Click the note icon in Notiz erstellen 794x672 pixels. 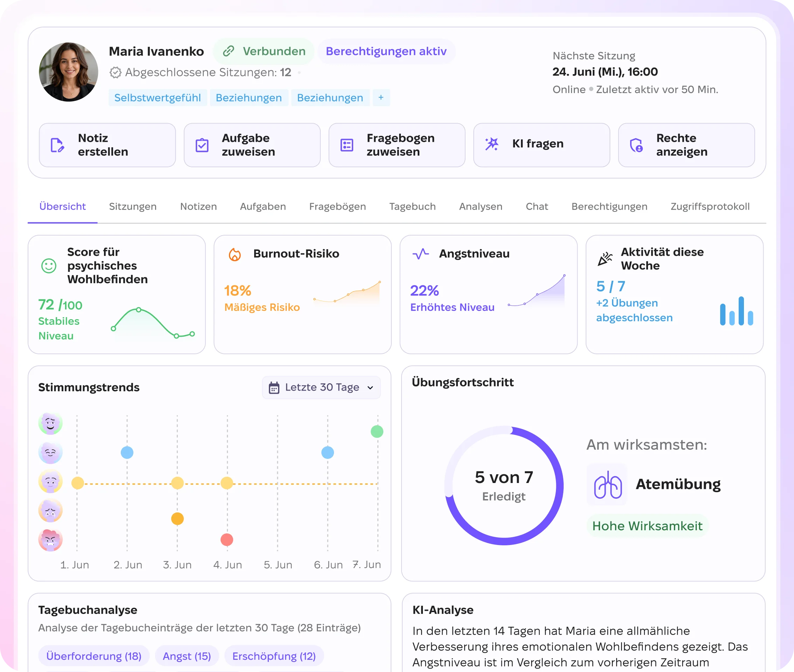click(57, 145)
